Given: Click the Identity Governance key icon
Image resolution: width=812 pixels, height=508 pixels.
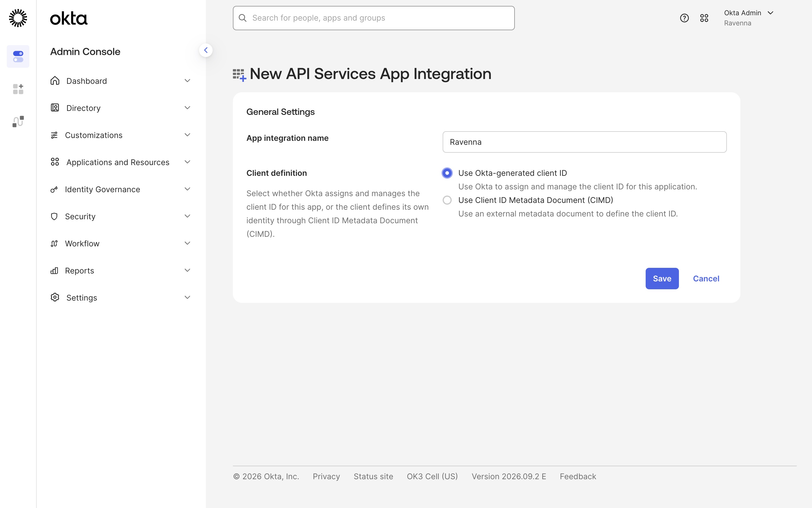Looking at the screenshot, I should [54, 189].
